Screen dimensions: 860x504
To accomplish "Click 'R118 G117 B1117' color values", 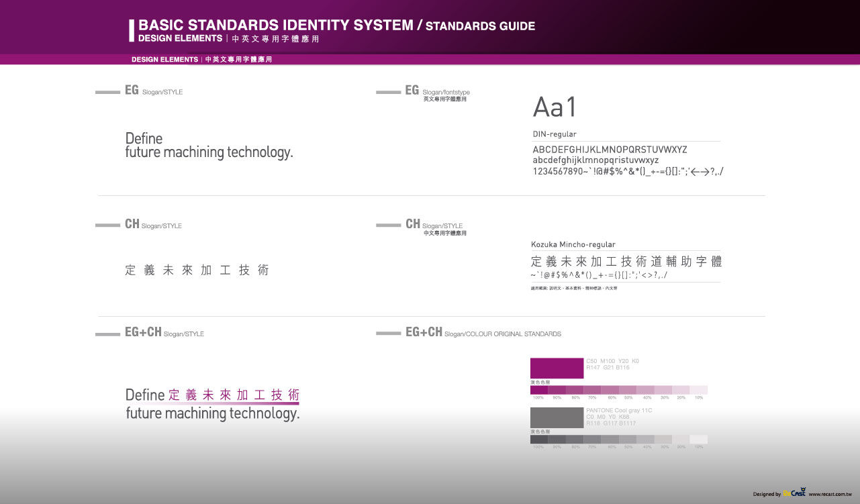I will coord(611,423).
